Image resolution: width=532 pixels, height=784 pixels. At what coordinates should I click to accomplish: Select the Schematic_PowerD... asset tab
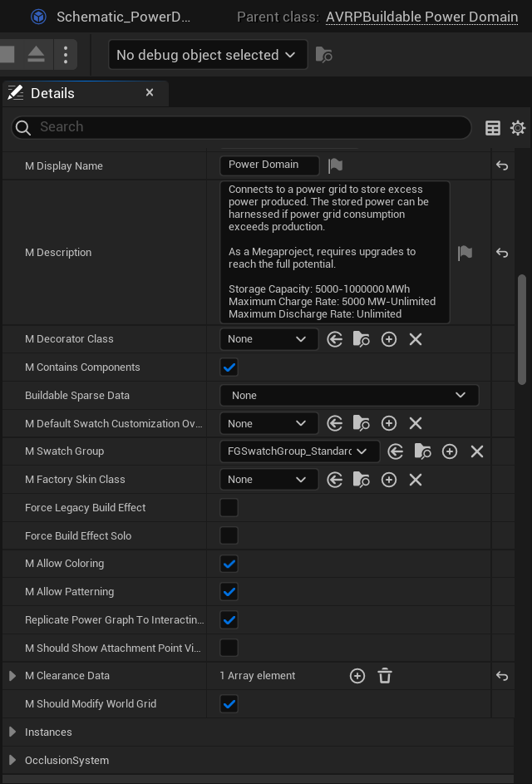(x=124, y=17)
